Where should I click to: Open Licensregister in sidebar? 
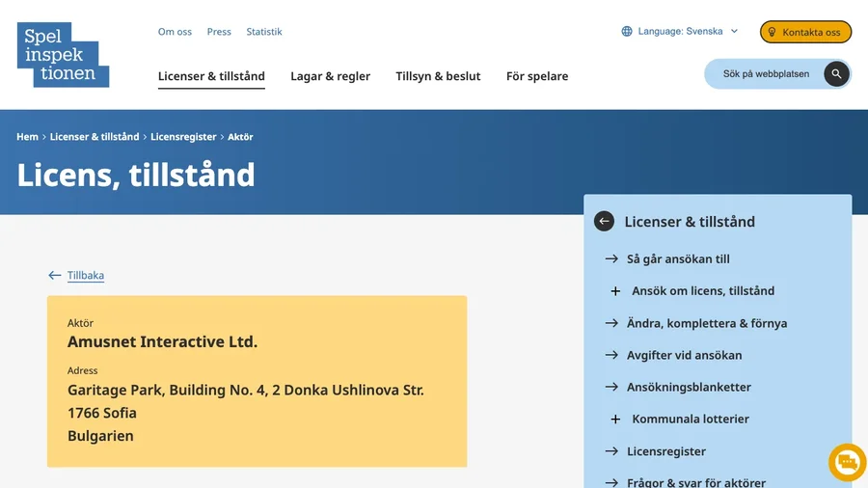(x=665, y=451)
